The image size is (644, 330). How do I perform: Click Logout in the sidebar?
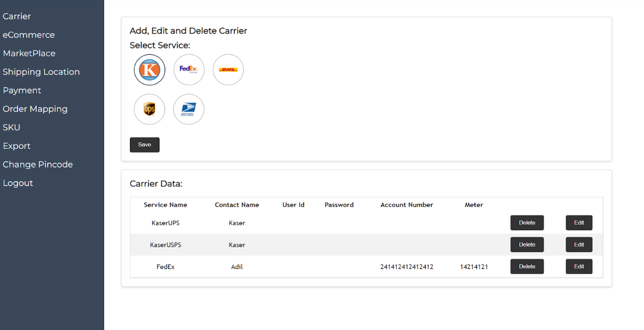18,183
